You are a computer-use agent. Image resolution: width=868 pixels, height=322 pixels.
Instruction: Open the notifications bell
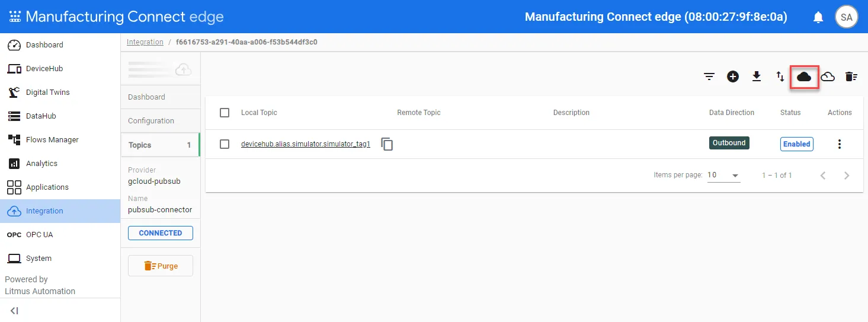tap(818, 17)
